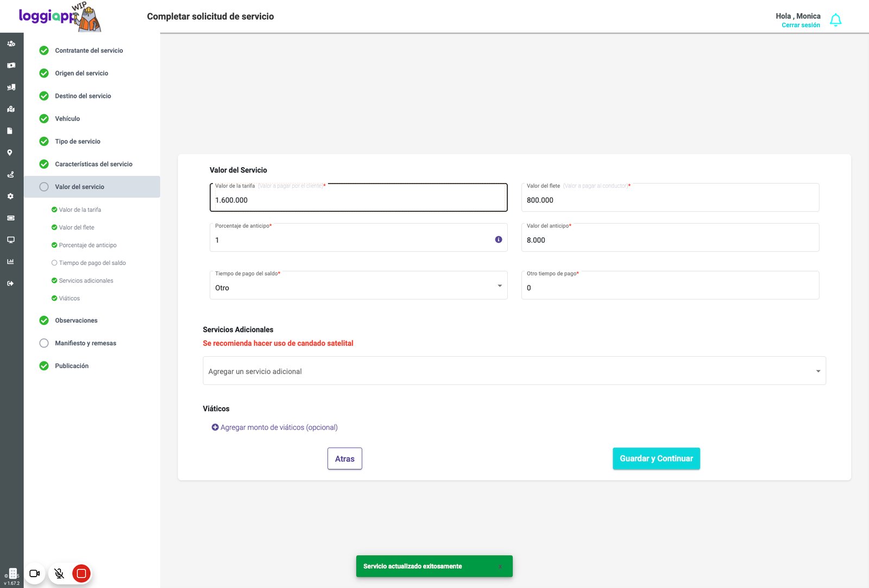Unmute the microphone button
Image resolution: width=869 pixels, height=588 pixels.
pos(59,573)
